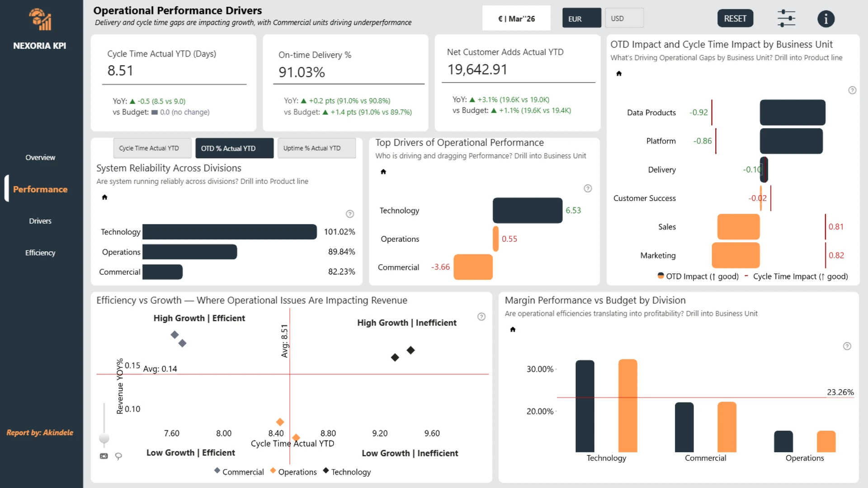Go to the Overview page
The width and height of the screenshot is (868, 488).
[40, 158]
